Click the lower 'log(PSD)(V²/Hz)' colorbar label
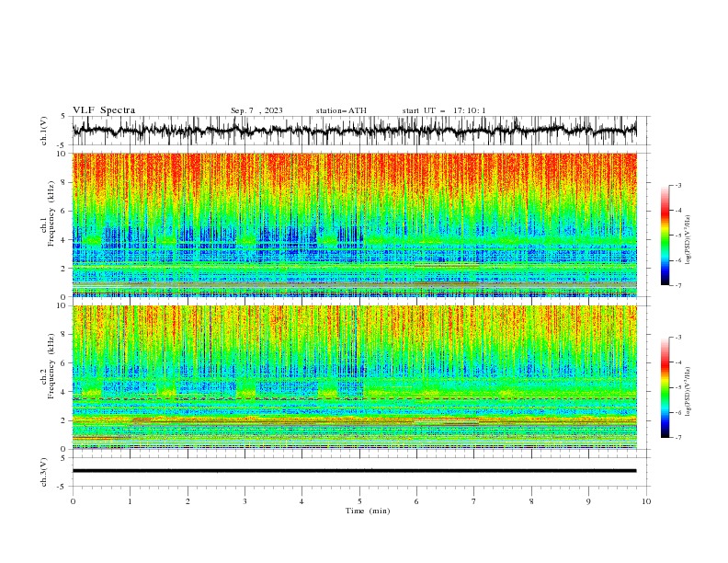This screenshot has width=728, height=563. pyautogui.click(x=688, y=392)
